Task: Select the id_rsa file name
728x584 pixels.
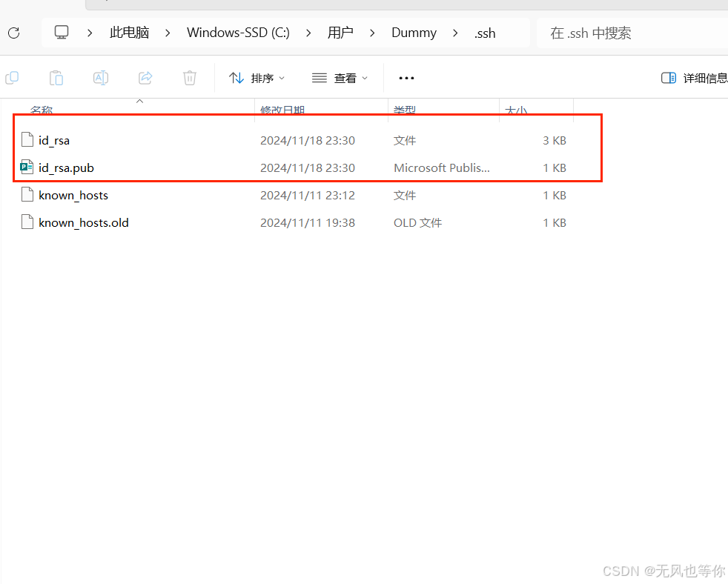Action: [x=54, y=140]
